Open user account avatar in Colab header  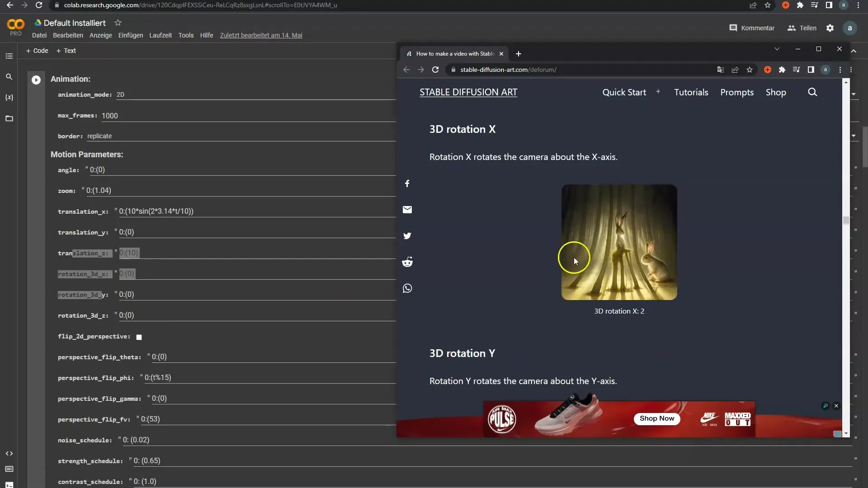pyautogui.click(x=850, y=28)
